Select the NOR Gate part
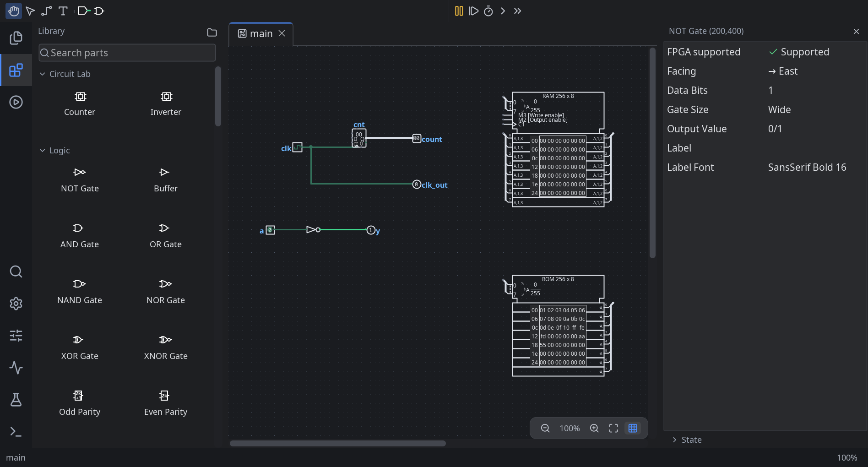 pos(166,292)
